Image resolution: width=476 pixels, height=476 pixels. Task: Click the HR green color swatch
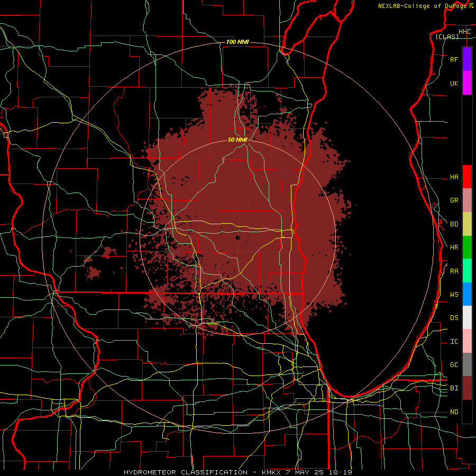click(x=467, y=248)
